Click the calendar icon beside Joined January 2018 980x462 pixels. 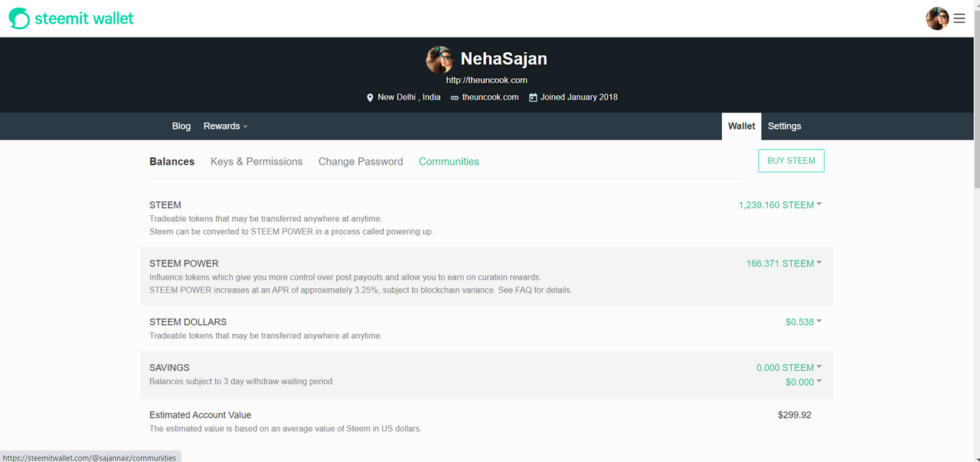[533, 97]
